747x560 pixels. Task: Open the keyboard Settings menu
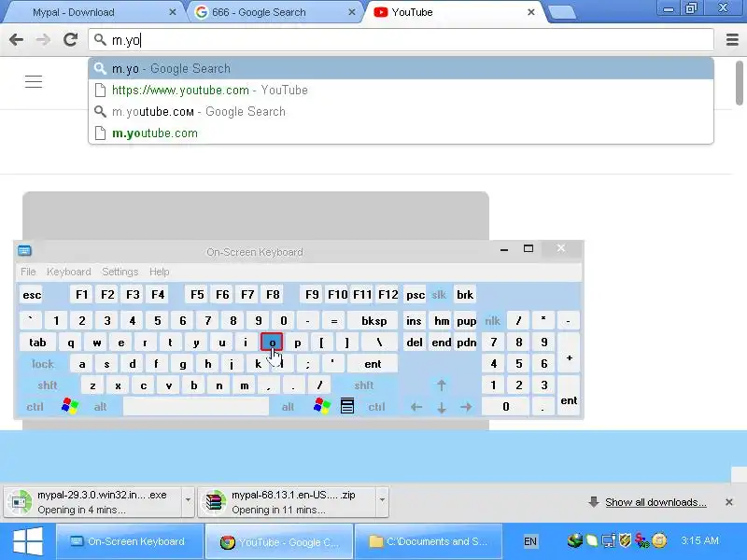[120, 272]
